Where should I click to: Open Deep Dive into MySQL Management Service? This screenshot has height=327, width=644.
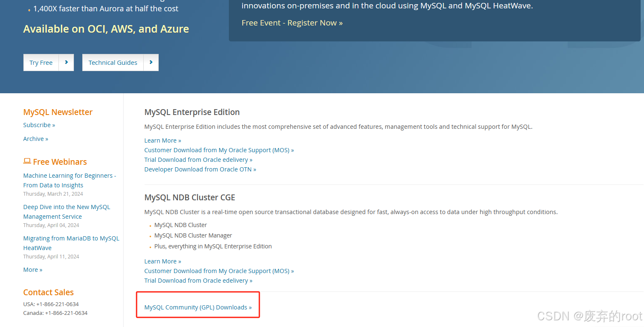click(x=67, y=212)
